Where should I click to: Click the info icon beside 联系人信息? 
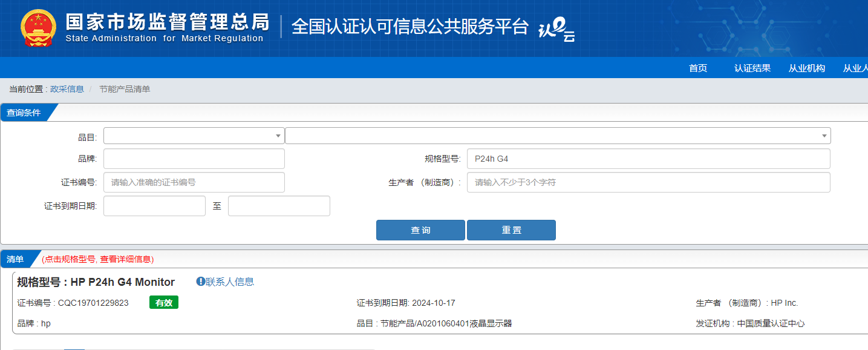(x=201, y=282)
